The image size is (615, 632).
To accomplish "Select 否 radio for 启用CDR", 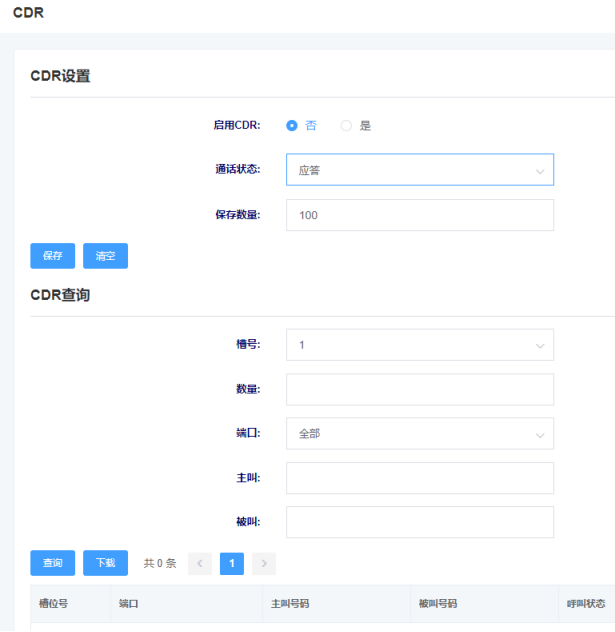I will (x=292, y=126).
